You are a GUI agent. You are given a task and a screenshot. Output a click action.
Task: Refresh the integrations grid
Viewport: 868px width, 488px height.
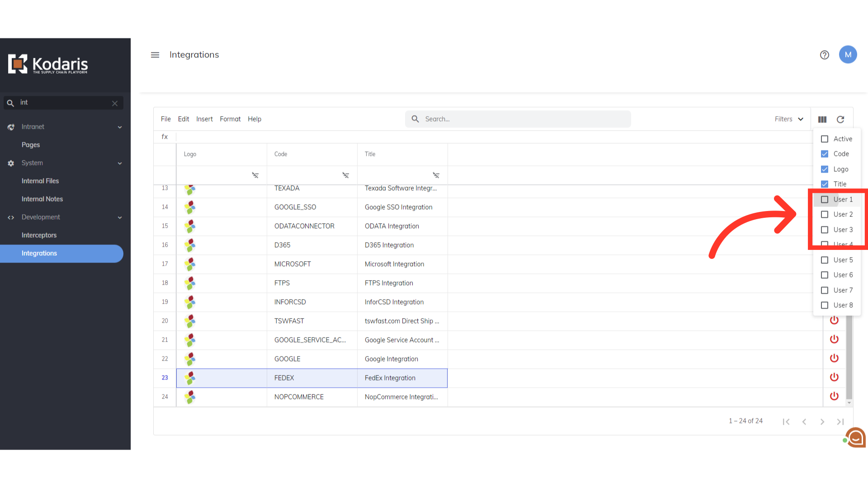840,119
